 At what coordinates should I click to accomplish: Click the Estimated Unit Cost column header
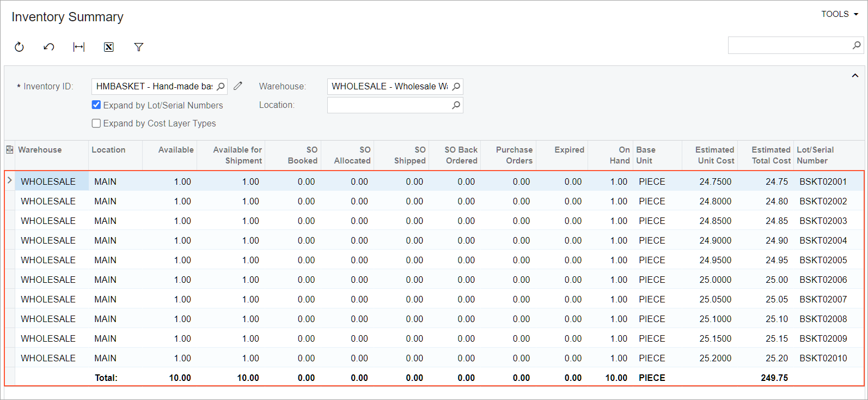point(714,155)
